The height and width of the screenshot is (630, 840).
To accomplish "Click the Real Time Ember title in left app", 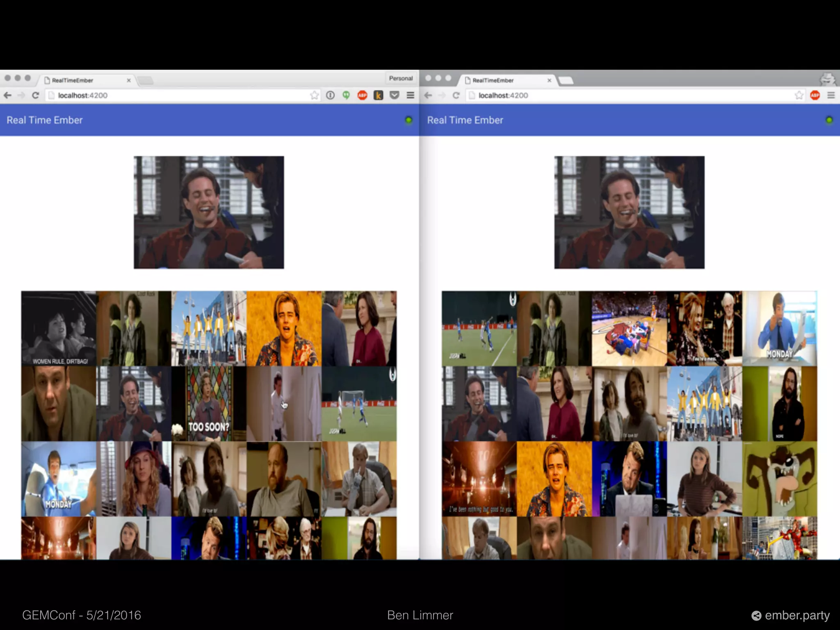I will (x=45, y=120).
